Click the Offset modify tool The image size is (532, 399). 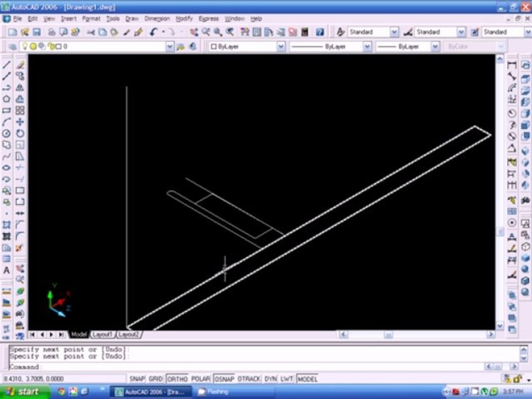click(20, 99)
